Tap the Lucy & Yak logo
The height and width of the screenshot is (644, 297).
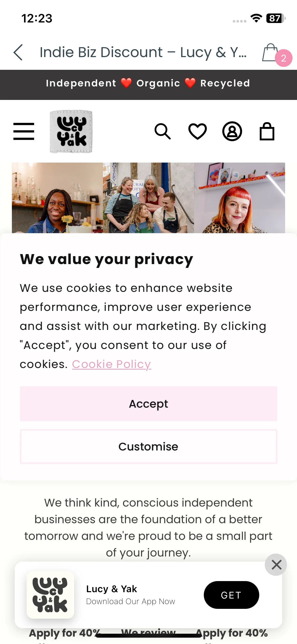pyautogui.click(x=71, y=131)
